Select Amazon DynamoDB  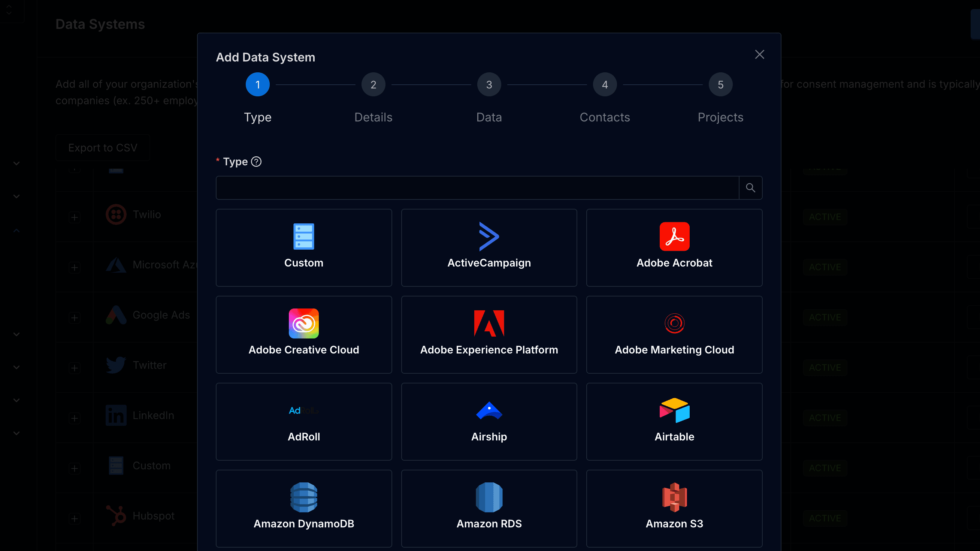tap(303, 508)
